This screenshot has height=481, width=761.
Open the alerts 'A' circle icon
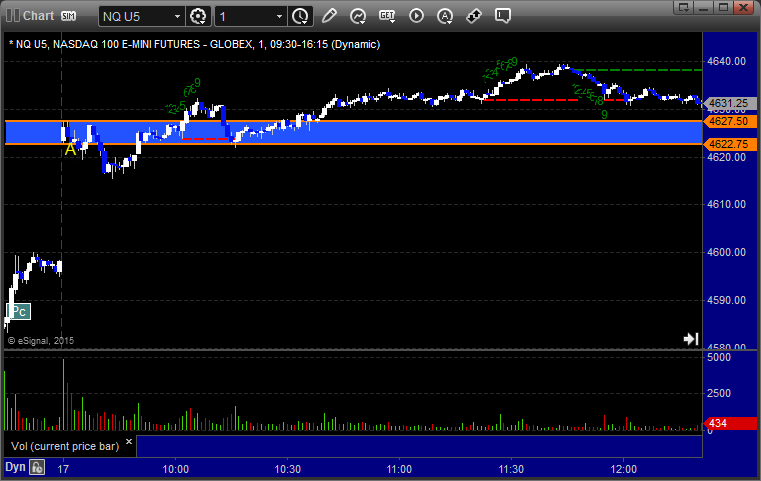tap(445, 16)
